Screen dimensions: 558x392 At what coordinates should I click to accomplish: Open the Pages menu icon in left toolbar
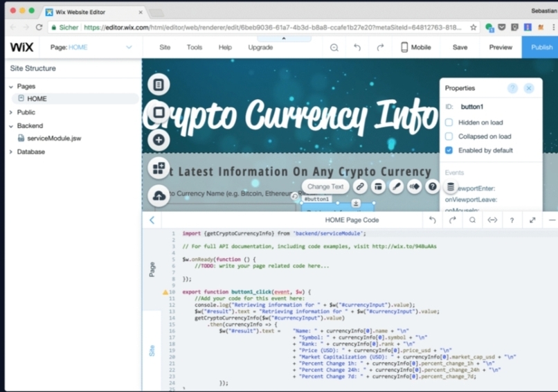(x=159, y=84)
